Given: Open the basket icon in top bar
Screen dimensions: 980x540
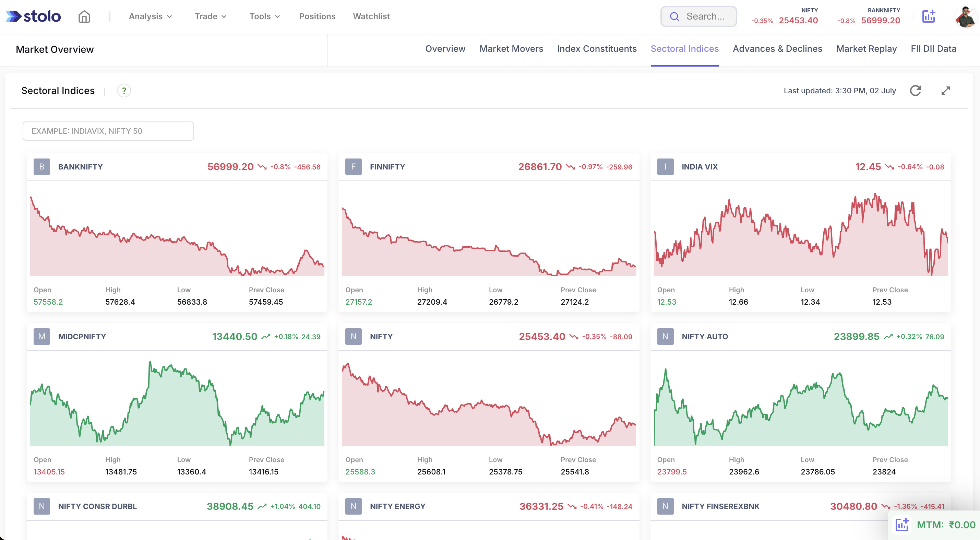Looking at the screenshot, I should (929, 16).
